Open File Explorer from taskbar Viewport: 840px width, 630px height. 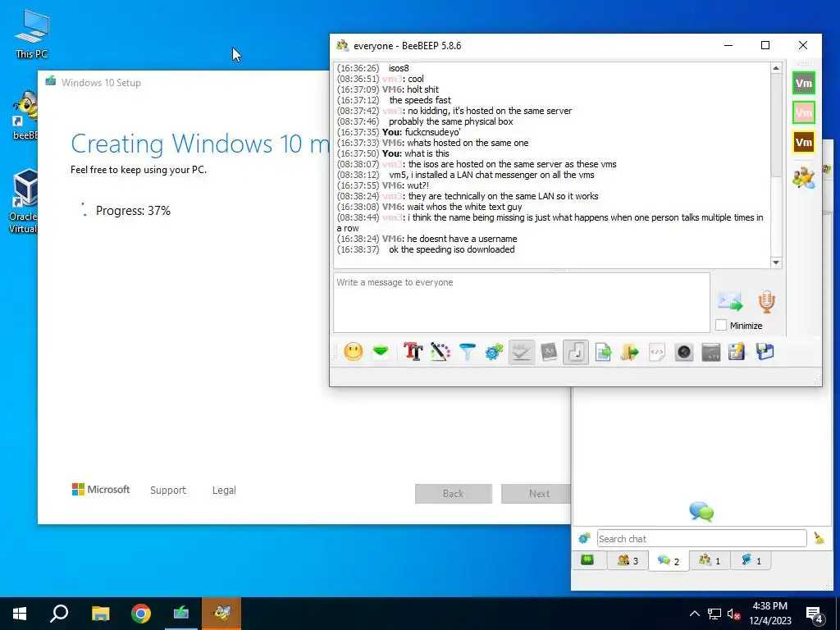[x=100, y=614]
